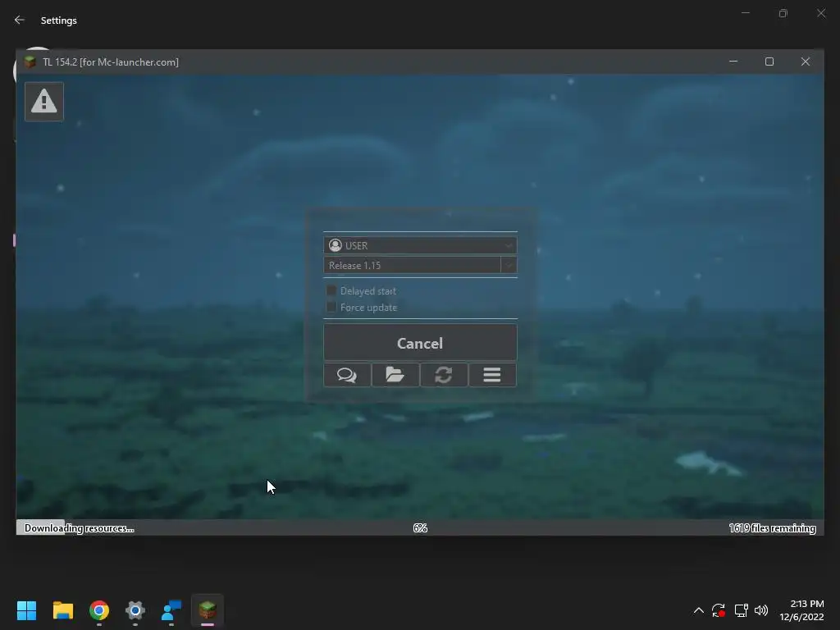This screenshot has width=840, height=630.
Task: Click the refresh arrows button
Action: click(444, 374)
